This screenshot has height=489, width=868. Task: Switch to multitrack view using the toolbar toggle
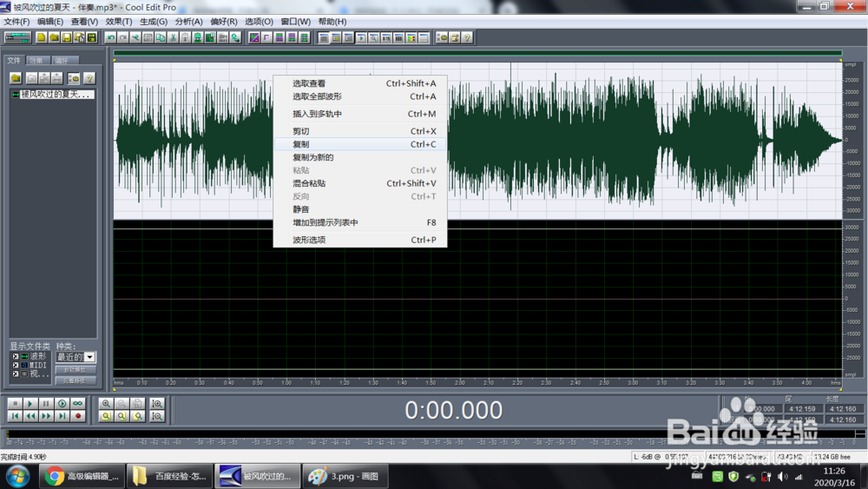click(17, 37)
